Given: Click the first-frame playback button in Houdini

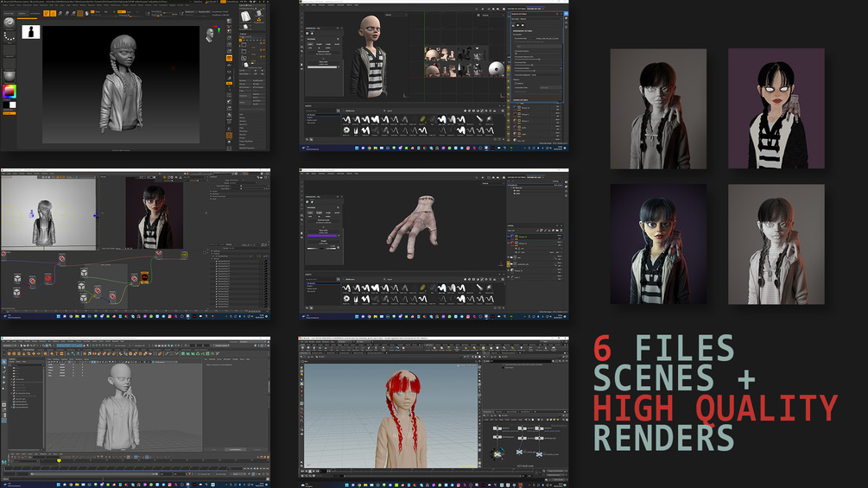Looking at the screenshot, I should coord(302,472).
